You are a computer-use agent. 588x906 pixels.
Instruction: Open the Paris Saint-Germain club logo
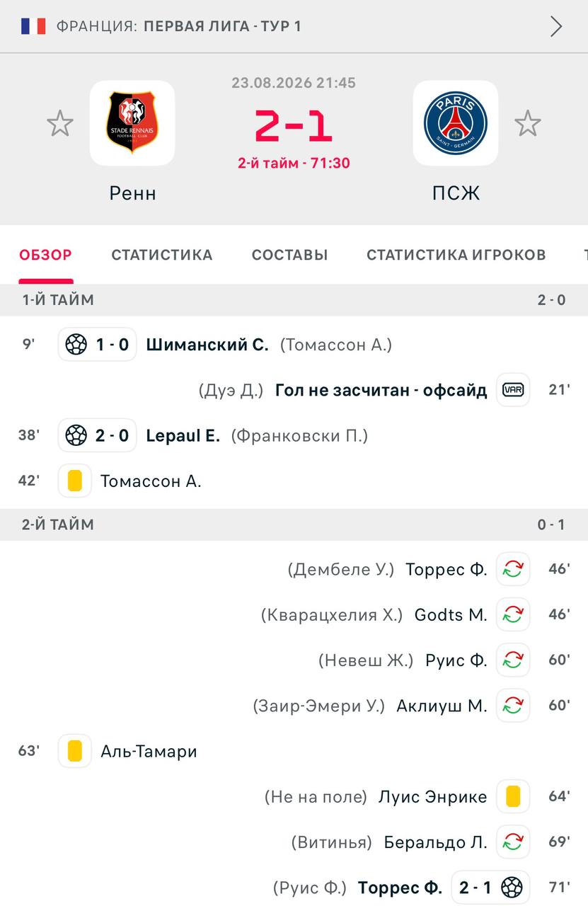coord(456,123)
